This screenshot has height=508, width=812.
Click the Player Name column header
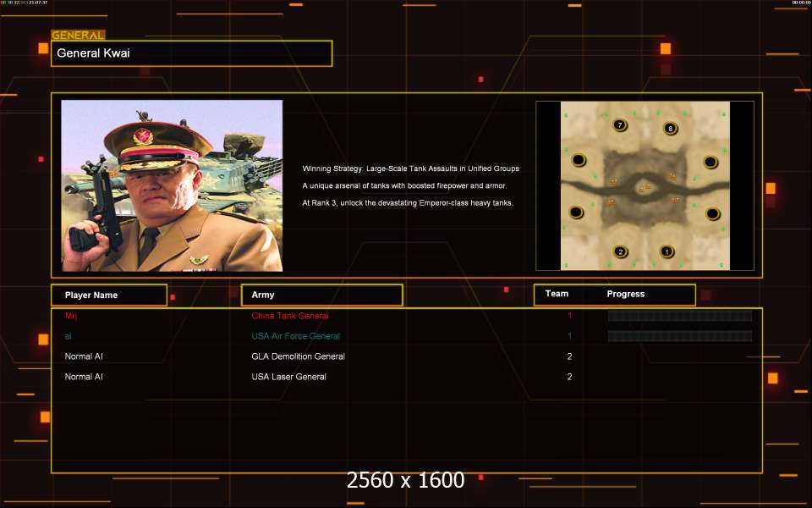pyautogui.click(x=109, y=295)
